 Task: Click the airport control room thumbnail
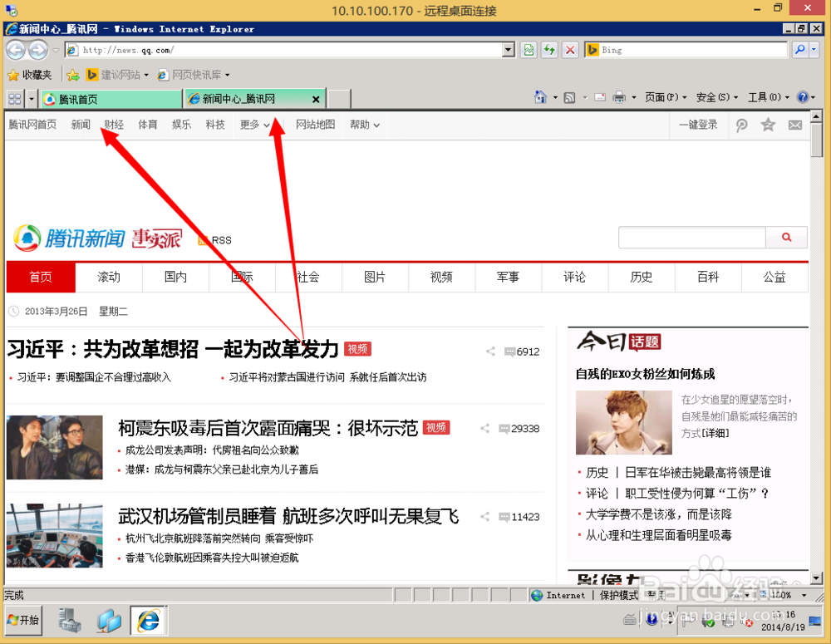(55, 535)
